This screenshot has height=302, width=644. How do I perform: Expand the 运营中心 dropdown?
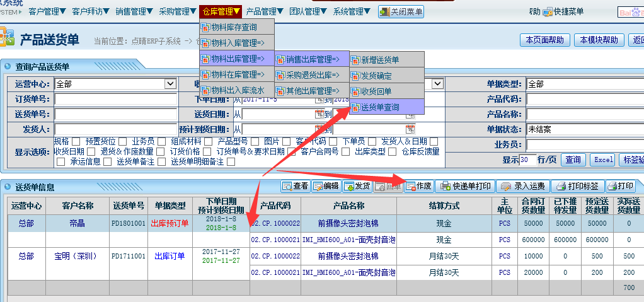pyautogui.click(x=170, y=84)
